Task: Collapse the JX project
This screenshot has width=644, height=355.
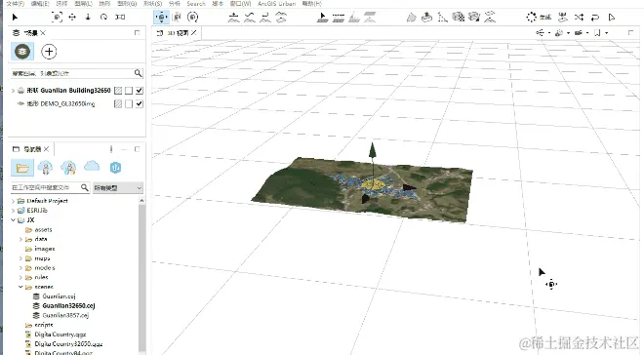Action: point(13,220)
